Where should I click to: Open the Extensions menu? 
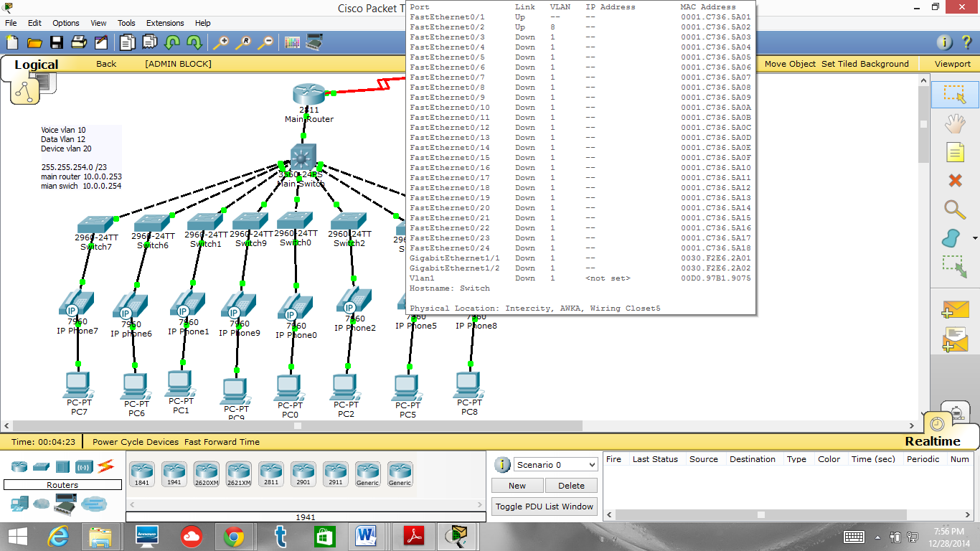point(165,23)
